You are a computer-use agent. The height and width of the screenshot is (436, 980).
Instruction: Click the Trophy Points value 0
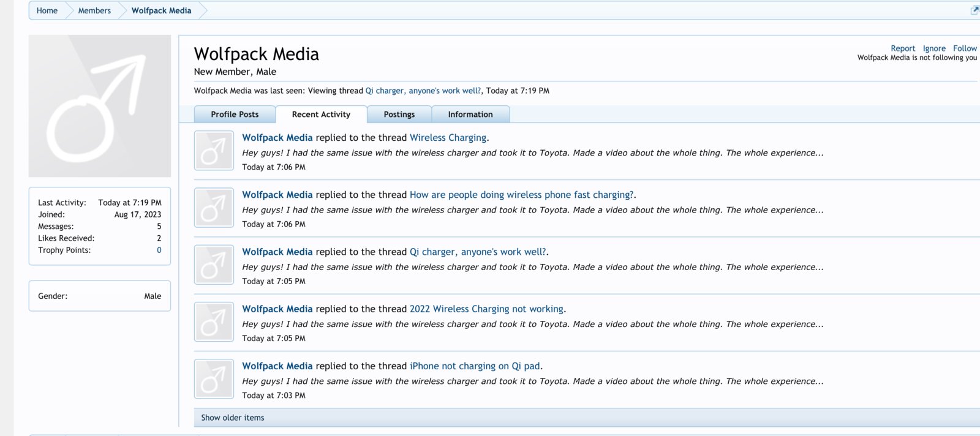click(x=159, y=250)
